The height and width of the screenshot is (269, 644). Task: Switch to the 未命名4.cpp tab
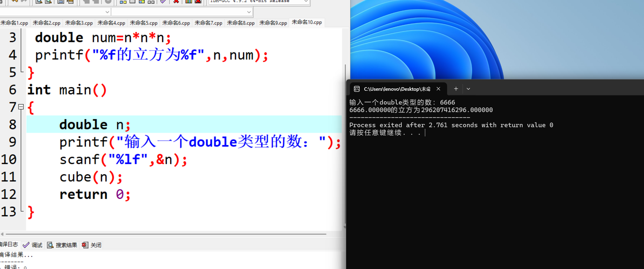point(111,23)
